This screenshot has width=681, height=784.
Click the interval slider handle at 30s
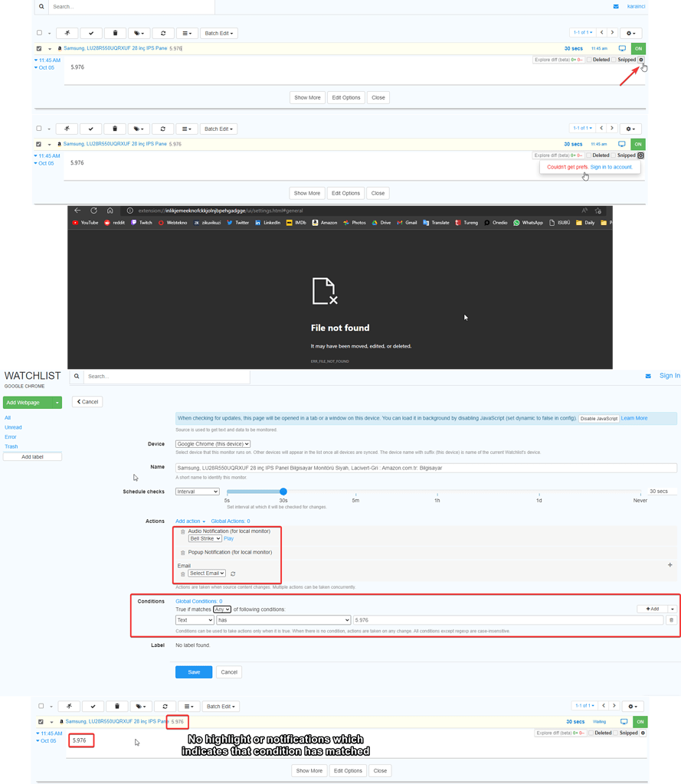click(283, 492)
